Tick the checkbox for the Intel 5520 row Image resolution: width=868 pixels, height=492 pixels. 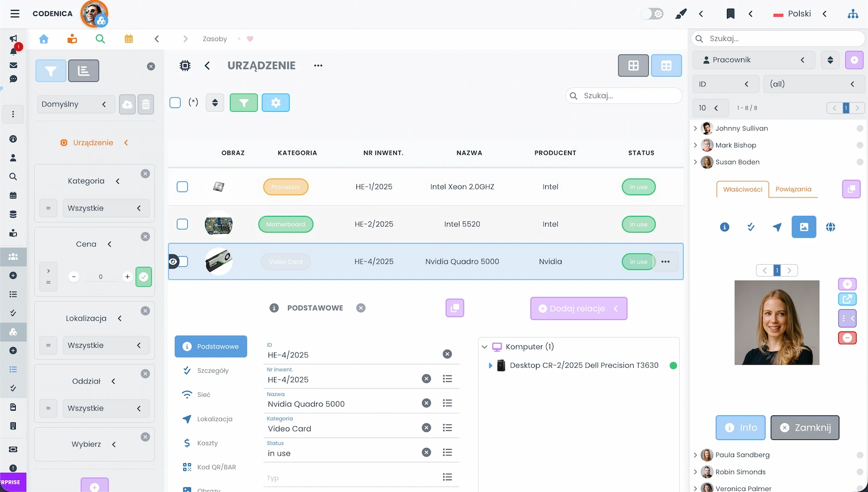click(182, 224)
